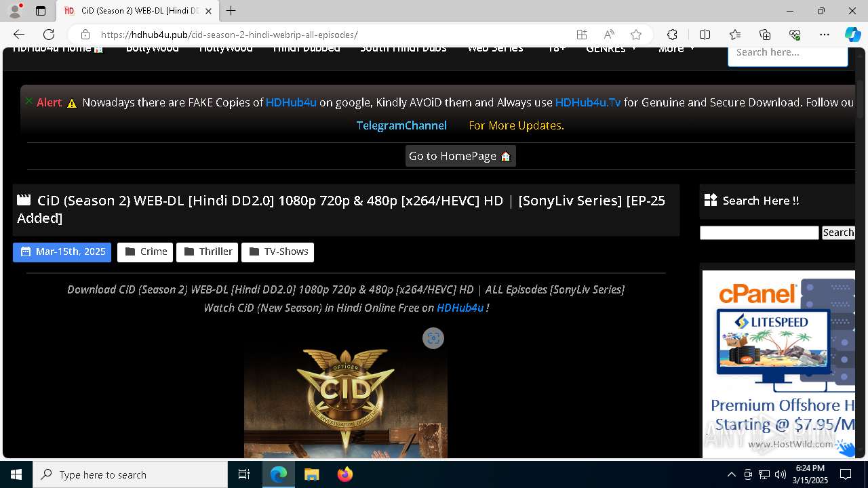Follow the HDHub4u link in alert
868x488 pixels.
tap(291, 102)
